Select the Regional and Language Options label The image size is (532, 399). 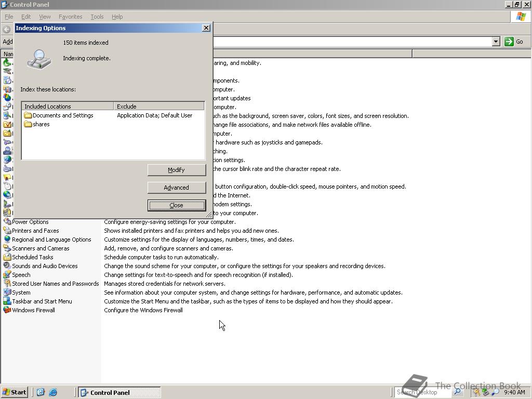tap(51, 240)
